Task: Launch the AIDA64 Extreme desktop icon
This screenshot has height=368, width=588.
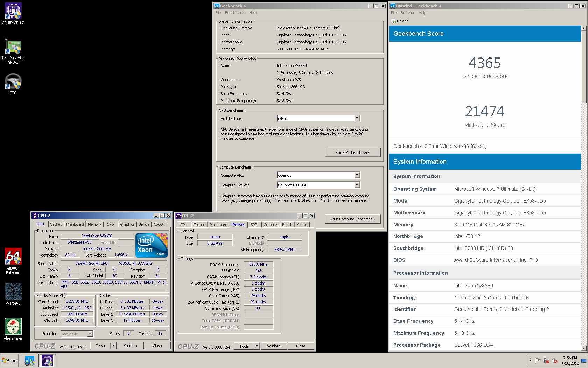Action: pyautogui.click(x=13, y=261)
